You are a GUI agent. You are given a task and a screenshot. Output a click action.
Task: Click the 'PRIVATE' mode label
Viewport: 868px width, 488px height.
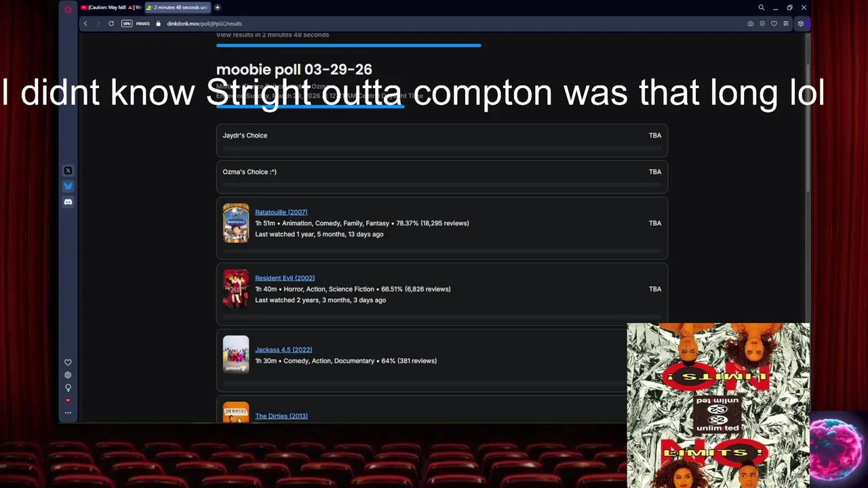[x=142, y=24]
